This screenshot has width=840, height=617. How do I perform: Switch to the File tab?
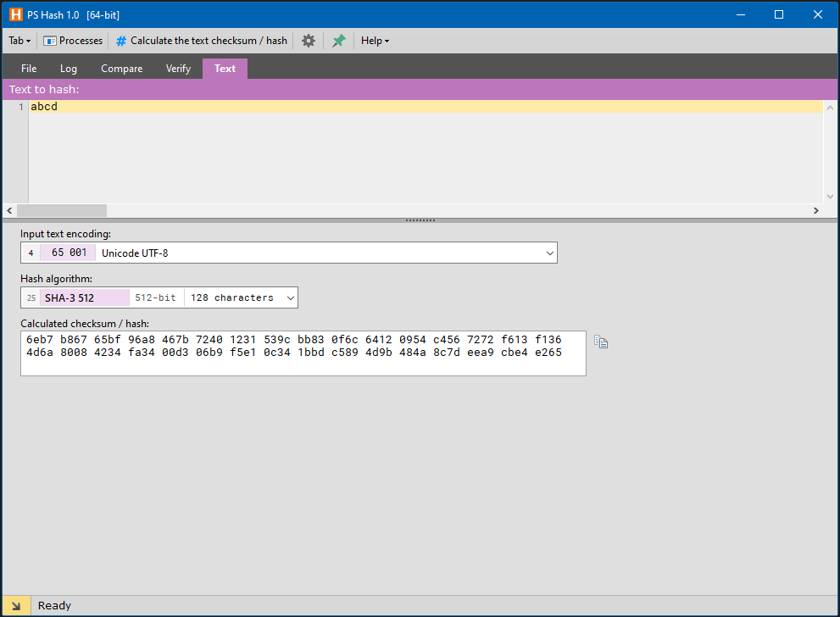tap(29, 69)
